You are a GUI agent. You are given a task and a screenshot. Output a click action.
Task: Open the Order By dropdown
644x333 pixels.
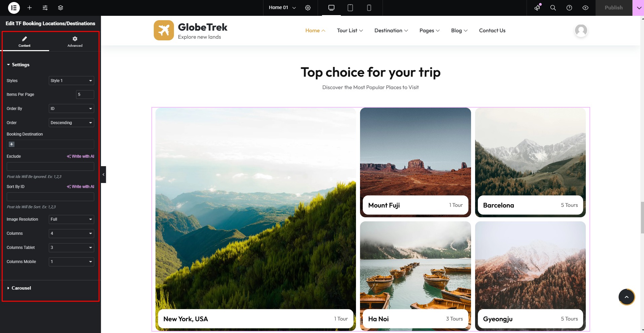[71, 109]
